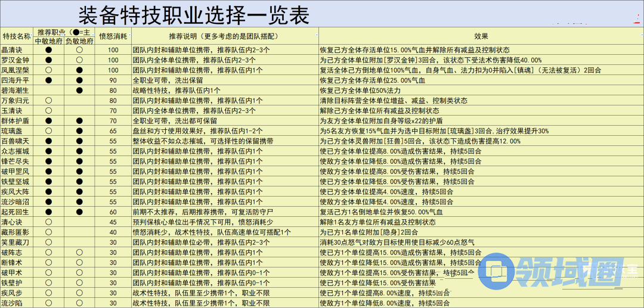
Task: Click hollow circle in 清心诀 row
Action: pos(49,222)
